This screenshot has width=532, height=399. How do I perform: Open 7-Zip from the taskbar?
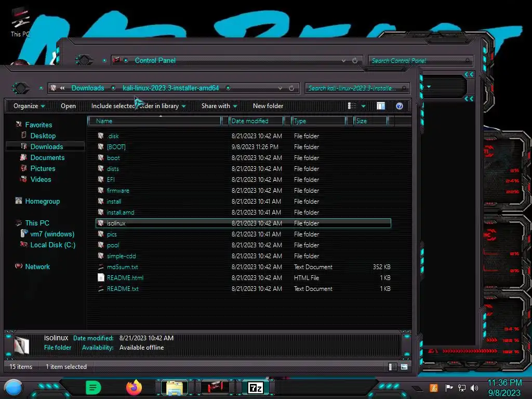(256, 388)
